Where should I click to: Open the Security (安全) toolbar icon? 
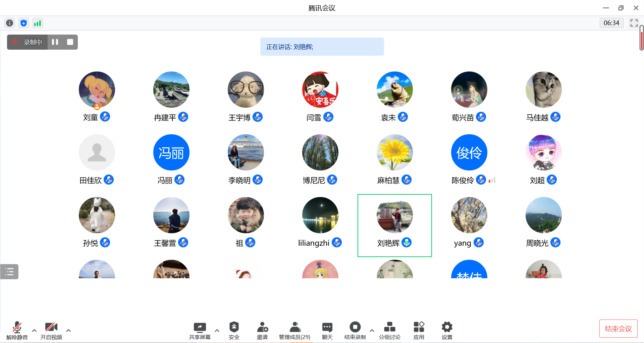click(x=234, y=330)
